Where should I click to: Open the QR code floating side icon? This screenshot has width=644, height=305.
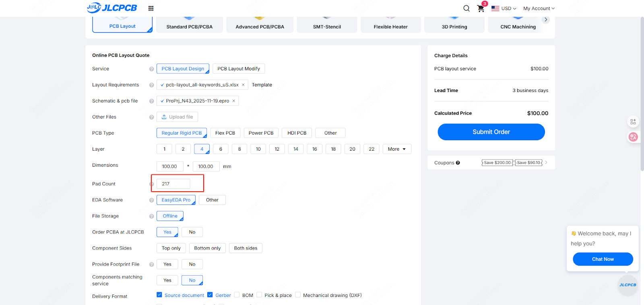(633, 122)
